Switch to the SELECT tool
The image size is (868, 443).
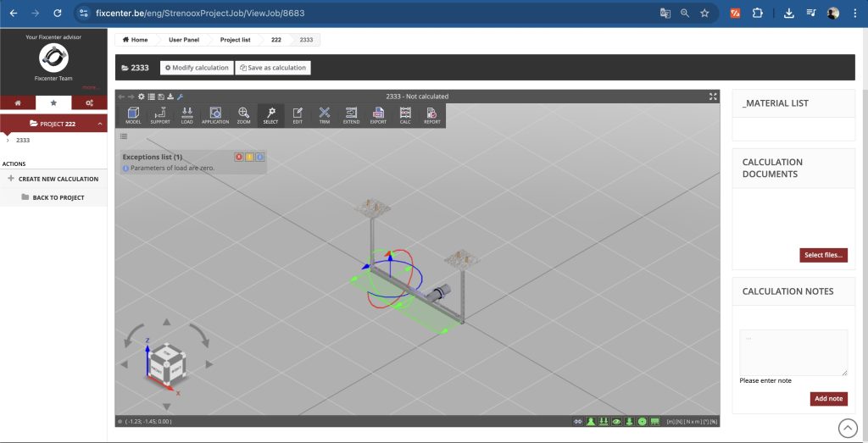pos(270,115)
